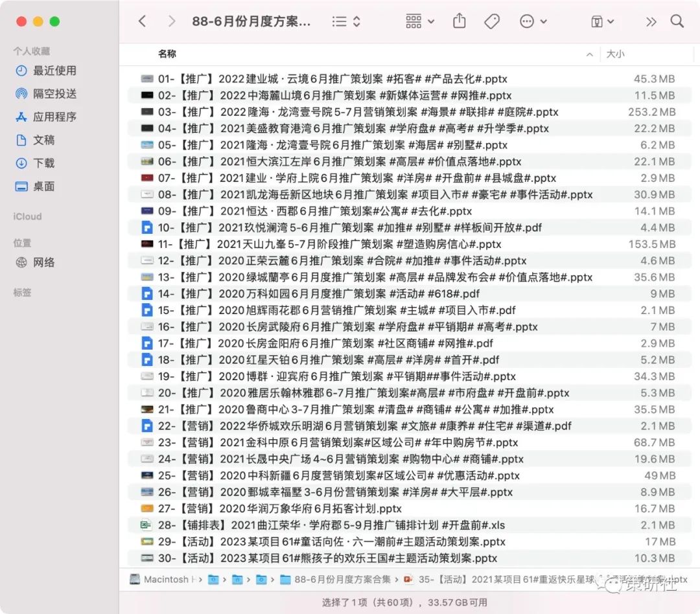The height and width of the screenshot is (614, 700).
Task: Show more toolbar items double chevron
Action: [651, 21]
